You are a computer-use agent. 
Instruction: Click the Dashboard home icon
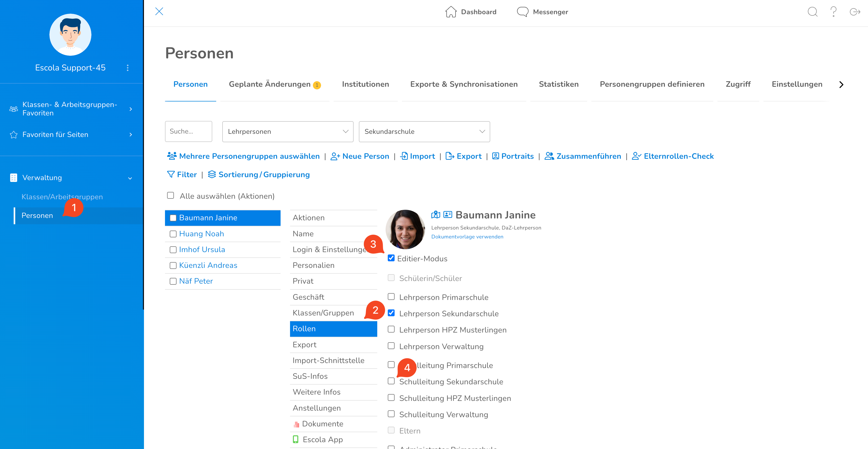[x=451, y=12]
